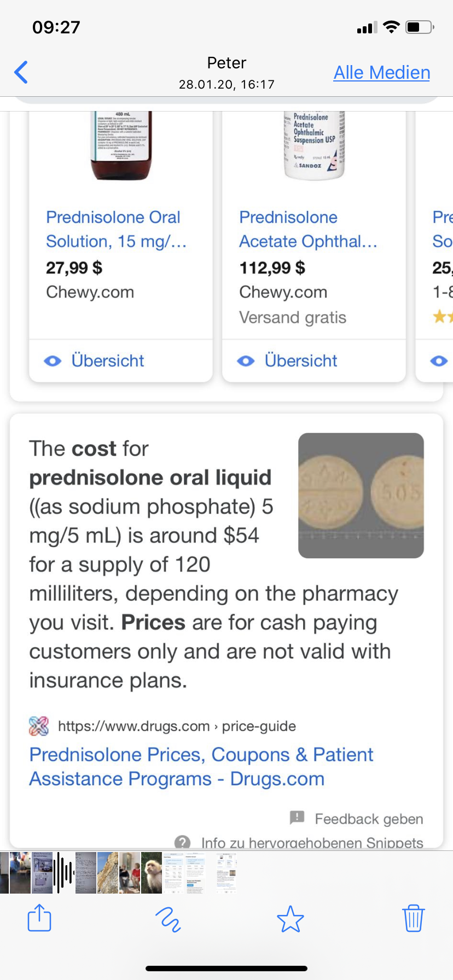Select the monkey photo thumbnail
This screenshot has width=453, height=980.
(x=152, y=872)
